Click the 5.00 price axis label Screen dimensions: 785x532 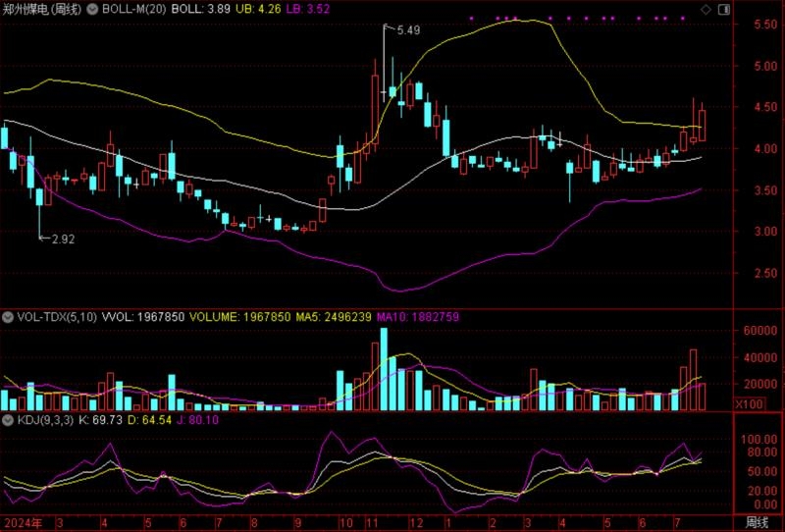(765, 66)
